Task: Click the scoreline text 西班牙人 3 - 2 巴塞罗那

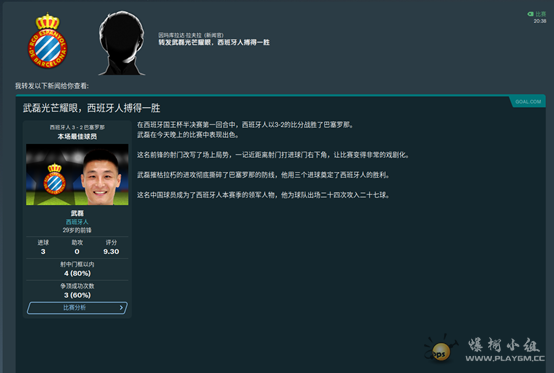Action: [77, 127]
